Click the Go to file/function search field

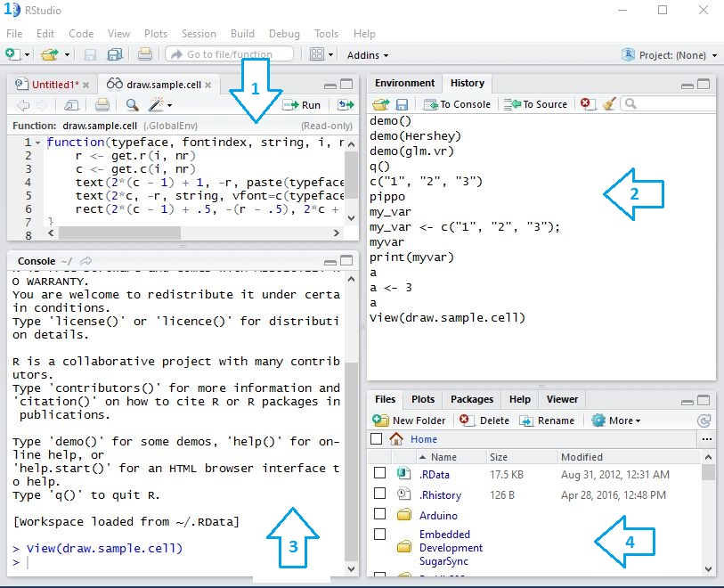point(230,54)
